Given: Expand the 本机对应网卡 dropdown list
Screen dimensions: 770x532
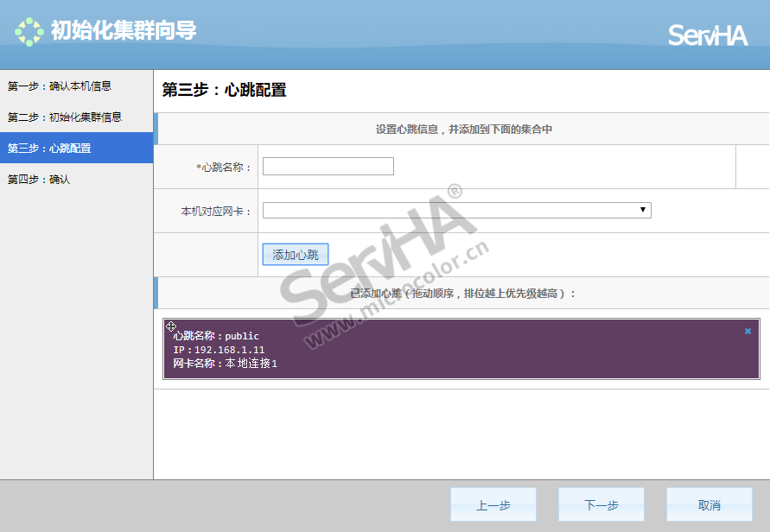Looking at the screenshot, I should tap(456, 211).
